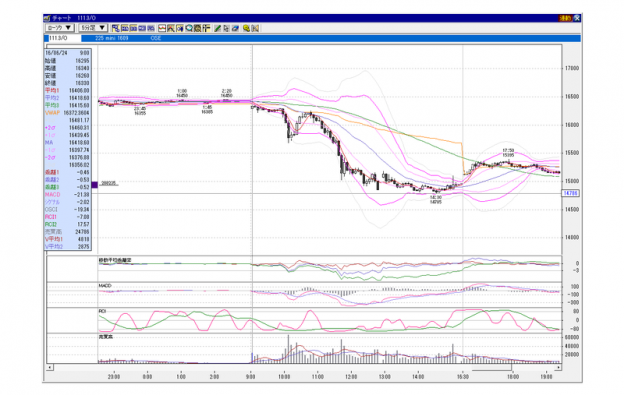Toggle the highlighted third layout icon

click(x=133, y=28)
